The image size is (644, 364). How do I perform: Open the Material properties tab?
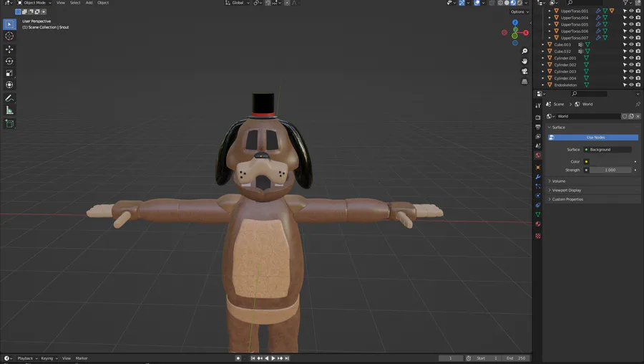538,224
